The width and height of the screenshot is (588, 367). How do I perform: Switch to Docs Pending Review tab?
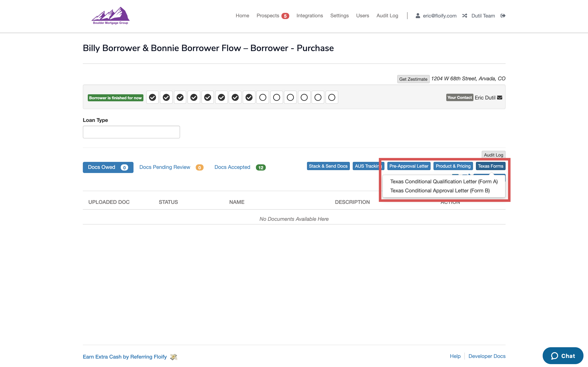pyautogui.click(x=165, y=167)
